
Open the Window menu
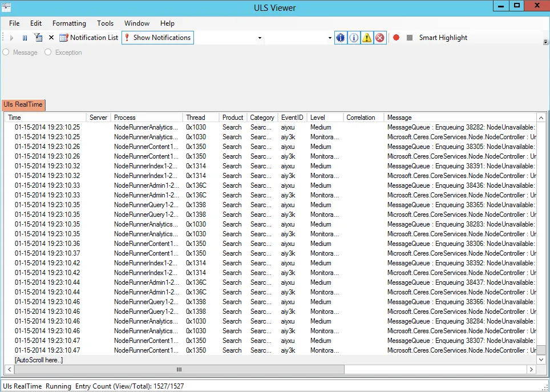[x=137, y=23]
